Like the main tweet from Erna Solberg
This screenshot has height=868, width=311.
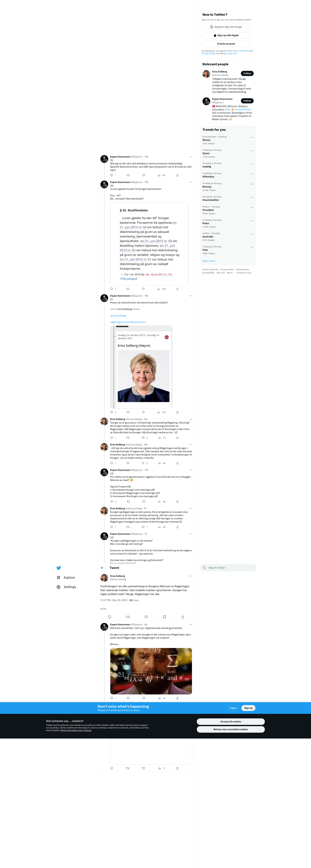click(146, 617)
